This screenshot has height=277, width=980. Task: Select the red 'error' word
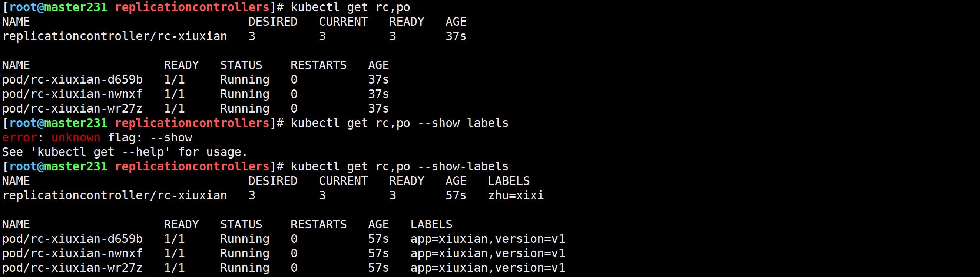tap(20, 137)
